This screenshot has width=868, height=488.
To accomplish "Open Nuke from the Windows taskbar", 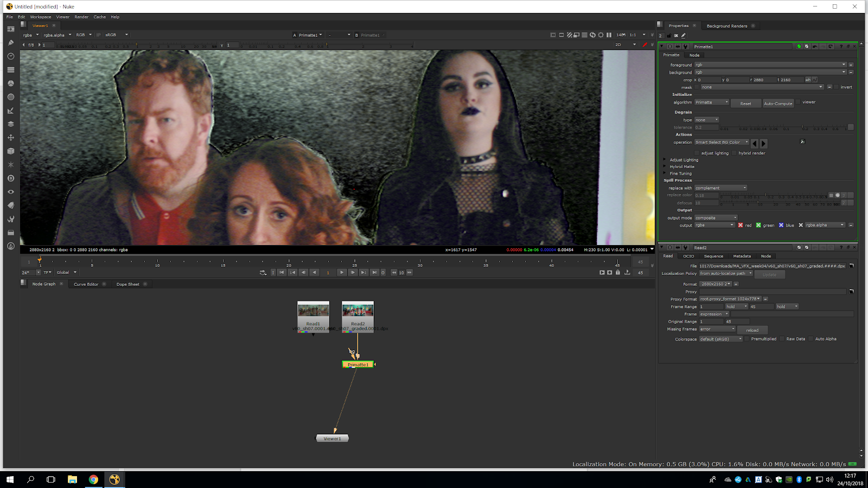I will [114, 479].
